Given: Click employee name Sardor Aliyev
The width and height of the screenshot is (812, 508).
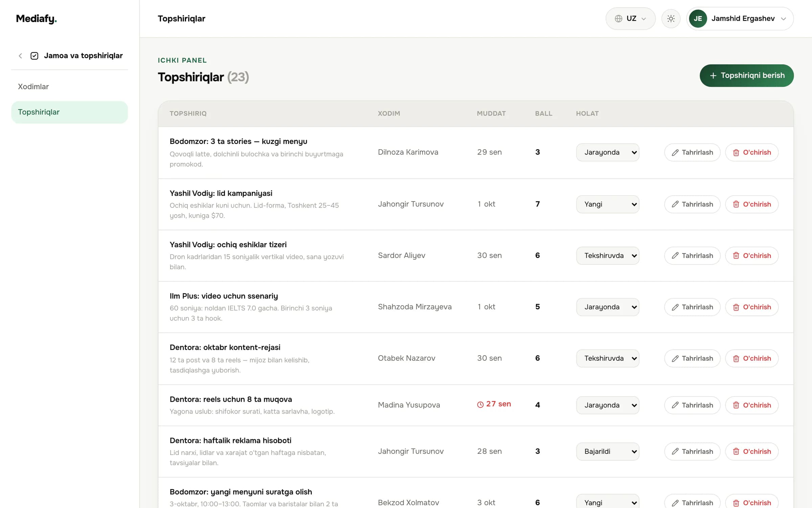Looking at the screenshot, I should pyautogui.click(x=402, y=256).
